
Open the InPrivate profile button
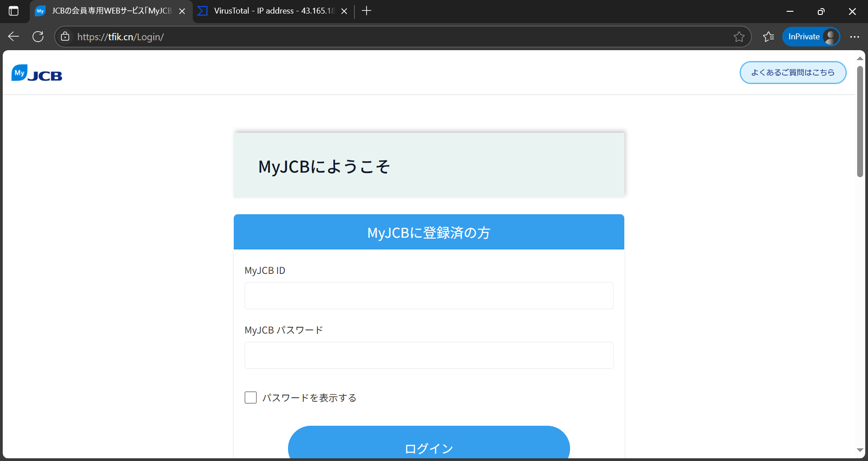(x=811, y=37)
